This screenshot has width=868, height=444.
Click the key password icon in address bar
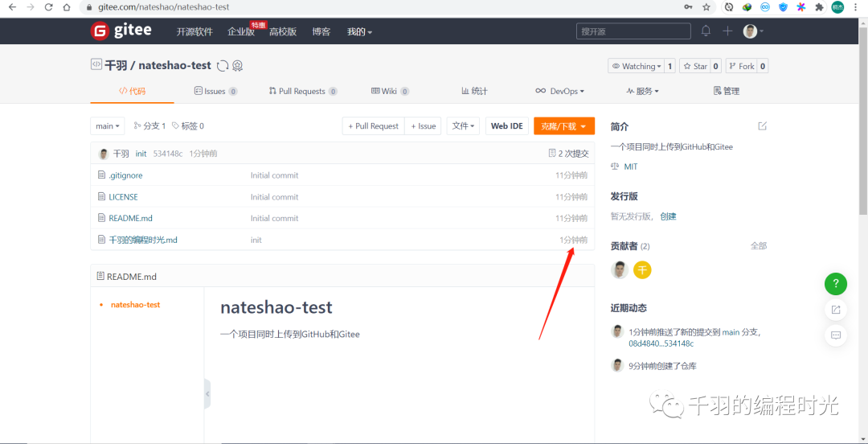click(x=688, y=7)
